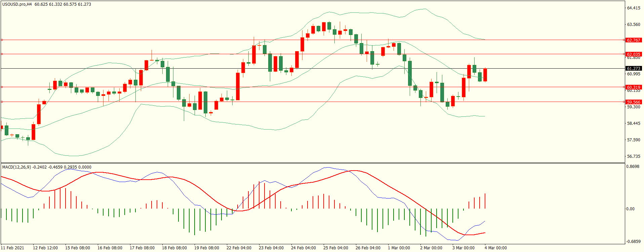The width and height of the screenshot is (644, 252).
Task: Click the 22 Feb 04:00 time axis label
Action: coord(239,248)
